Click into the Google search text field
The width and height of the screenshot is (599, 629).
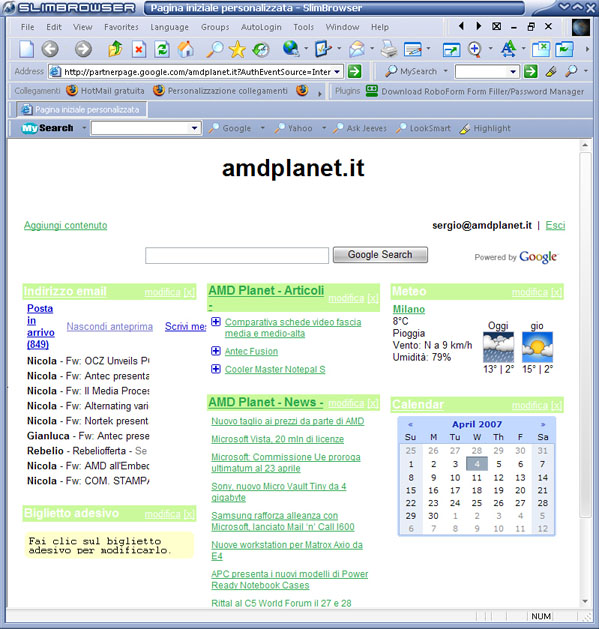point(237,256)
